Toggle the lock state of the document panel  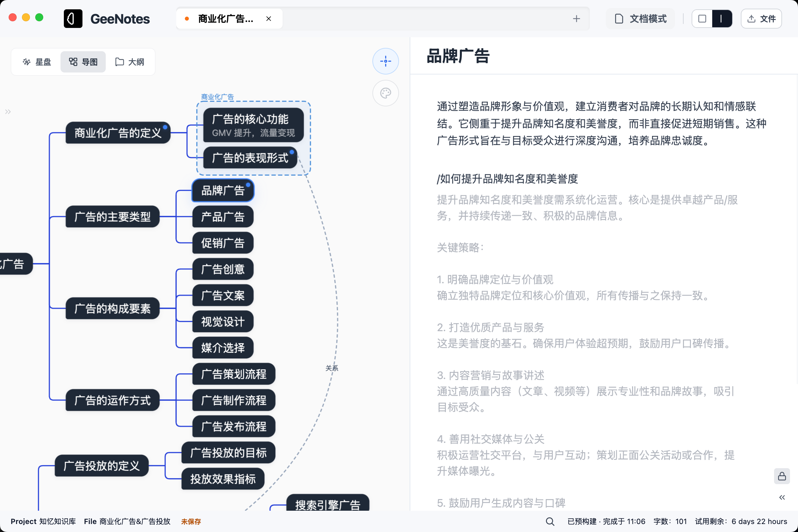coord(782,476)
